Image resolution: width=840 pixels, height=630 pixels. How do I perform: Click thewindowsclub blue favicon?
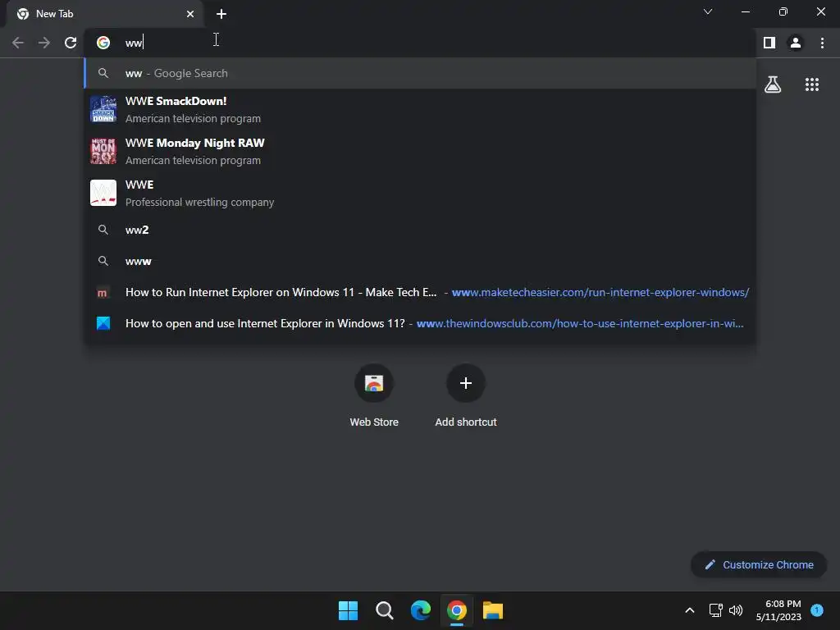103,323
